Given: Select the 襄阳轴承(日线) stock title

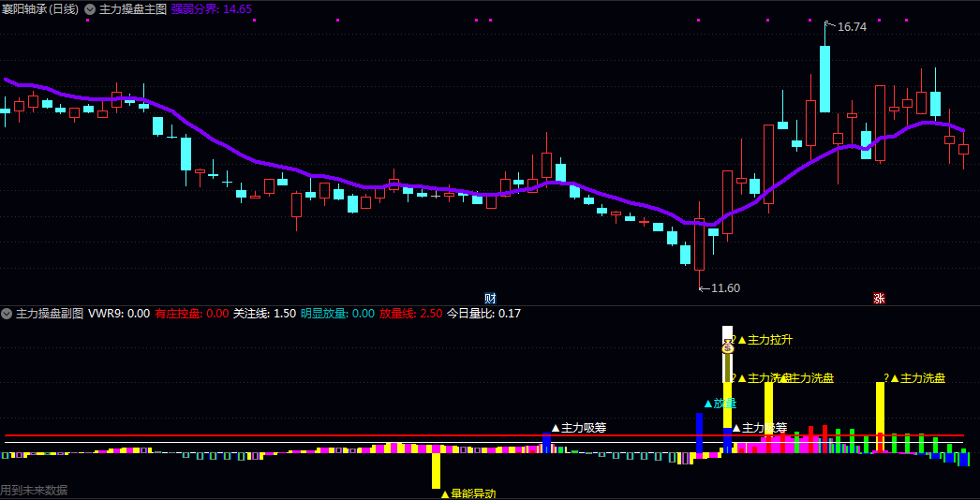Looking at the screenshot, I should point(40,9).
